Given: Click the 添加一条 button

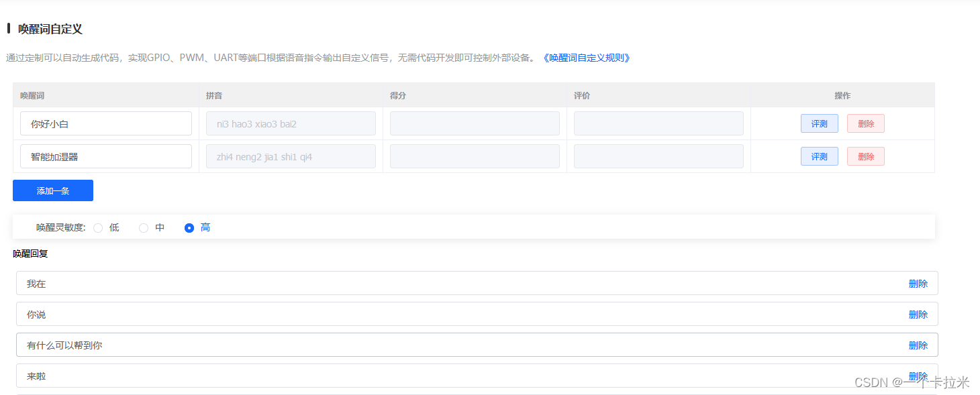Looking at the screenshot, I should [x=53, y=190].
